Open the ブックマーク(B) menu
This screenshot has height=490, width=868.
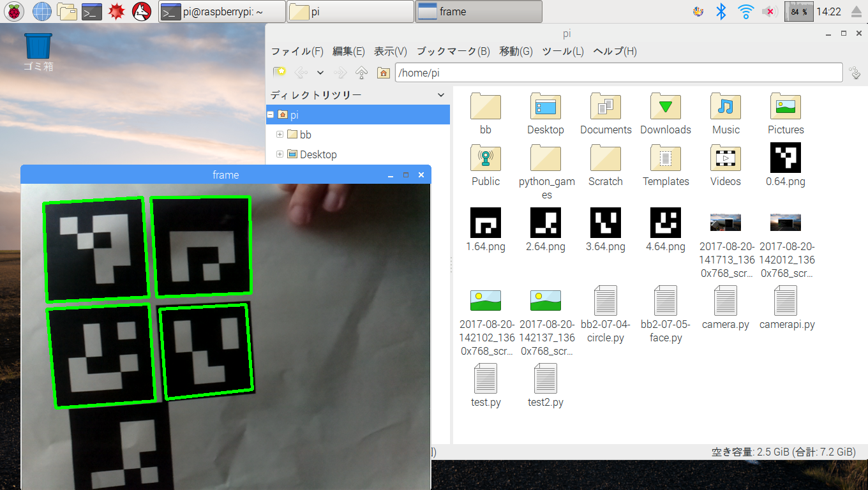453,51
